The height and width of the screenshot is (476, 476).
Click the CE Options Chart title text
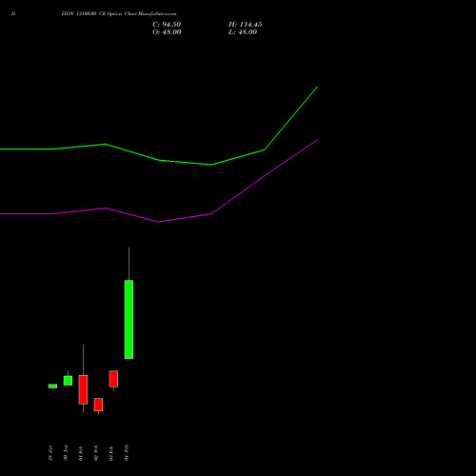point(119,13)
